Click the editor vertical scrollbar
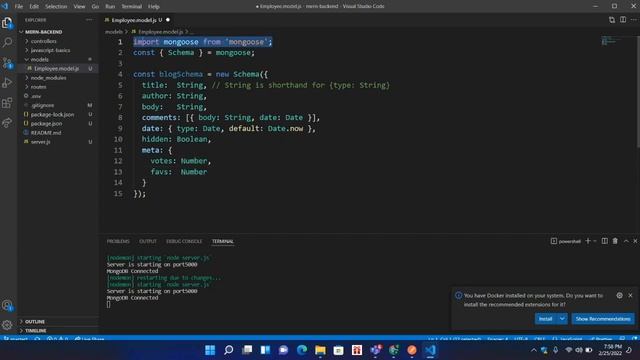 pos(637,92)
